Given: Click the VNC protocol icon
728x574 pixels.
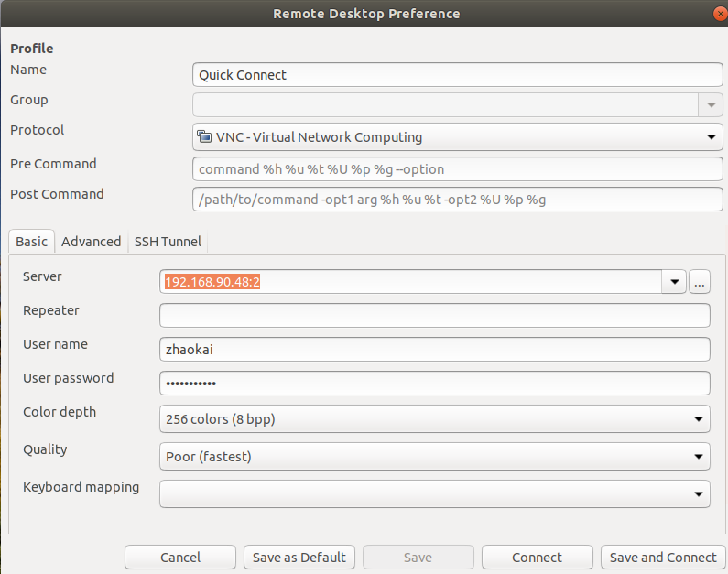Looking at the screenshot, I should click(x=204, y=137).
